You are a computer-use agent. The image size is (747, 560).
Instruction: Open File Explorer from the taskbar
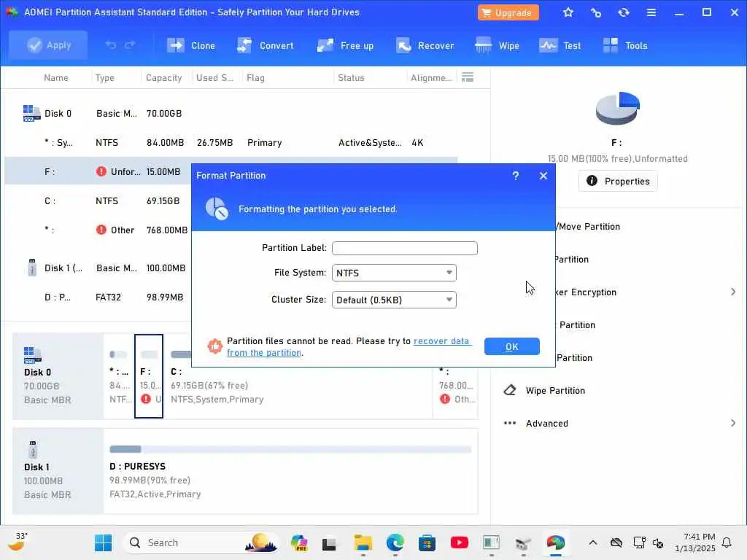(363, 542)
